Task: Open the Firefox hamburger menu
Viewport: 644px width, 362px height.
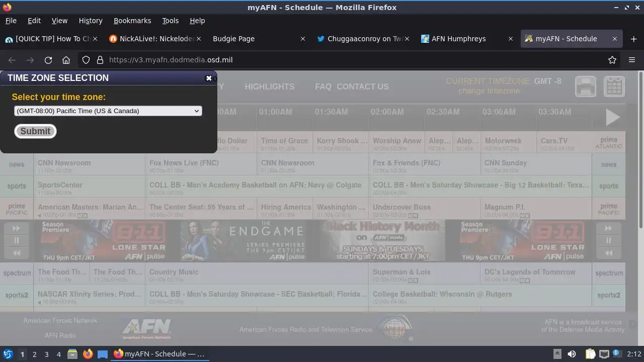Action: (x=632, y=60)
